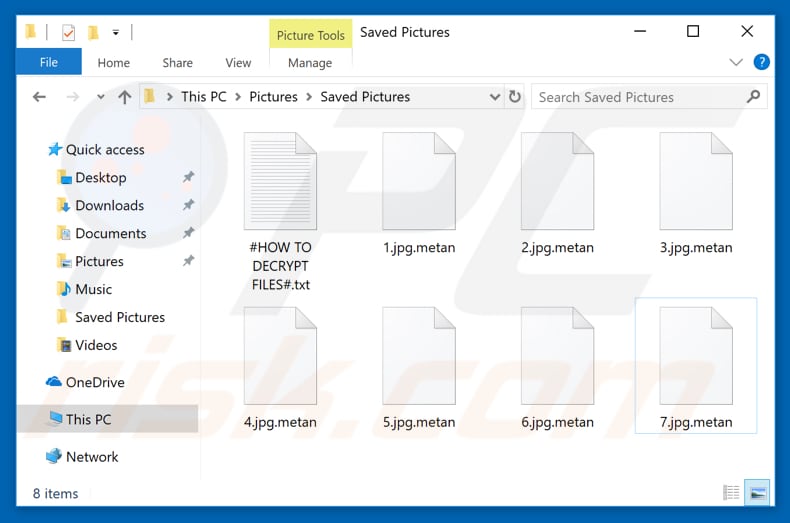Click the Picture Tools contextual tab header
This screenshot has height=523, width=790.
click(x=310, y=35)
